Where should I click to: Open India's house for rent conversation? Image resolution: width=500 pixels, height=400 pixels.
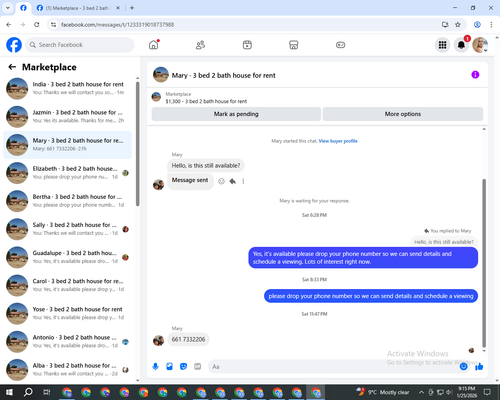[68, 88]
